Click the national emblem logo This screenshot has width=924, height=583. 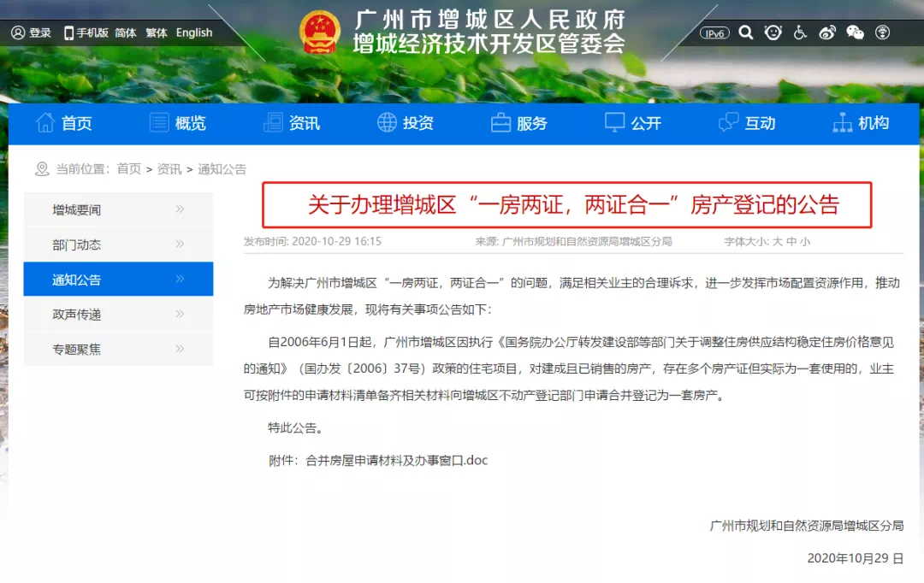320,32
